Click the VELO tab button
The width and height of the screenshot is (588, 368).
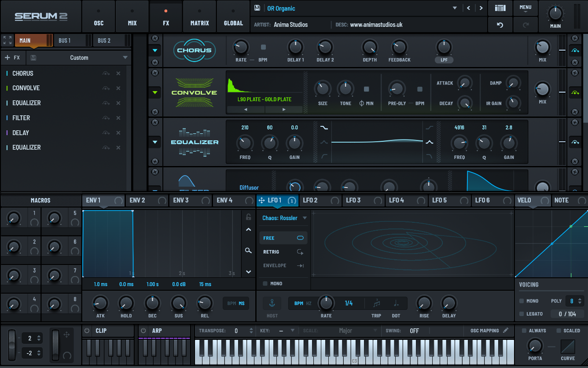(x=533, y=200)
